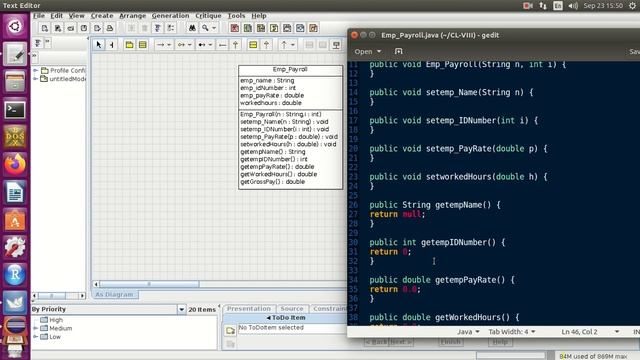The height and width of the screenshot is (360, 640).
Task: Click the As Diagram tab
Action: tap(114, 294)
